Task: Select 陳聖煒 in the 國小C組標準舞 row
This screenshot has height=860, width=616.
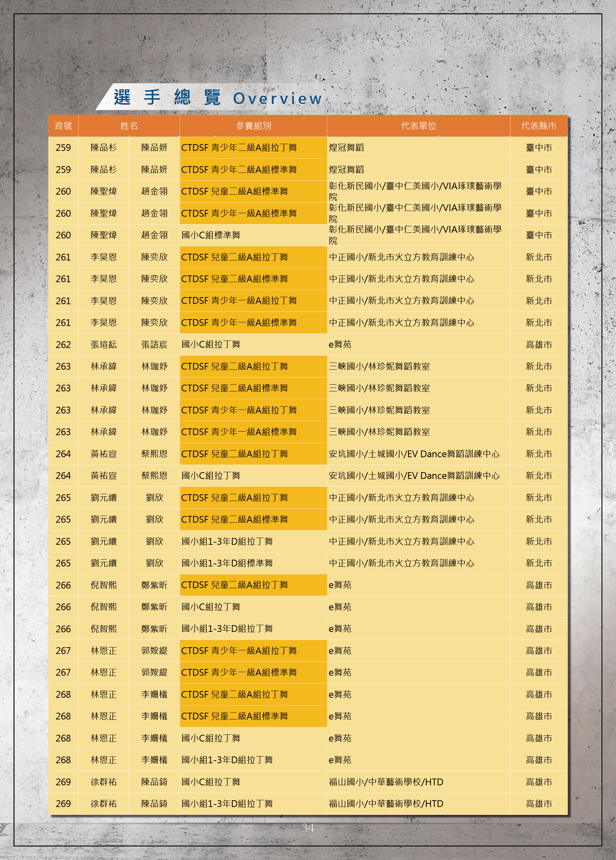Action: [103, 235]
